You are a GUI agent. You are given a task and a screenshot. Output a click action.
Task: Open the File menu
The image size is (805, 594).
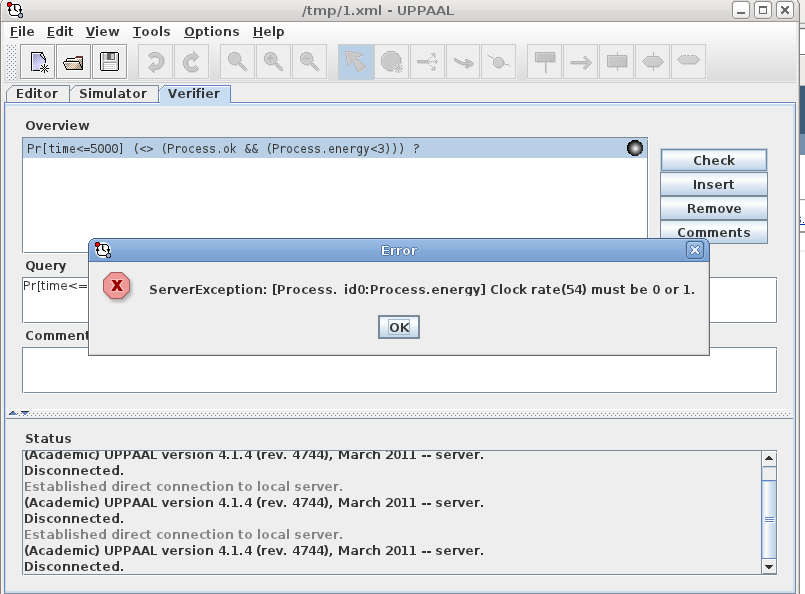coord(22,32)
